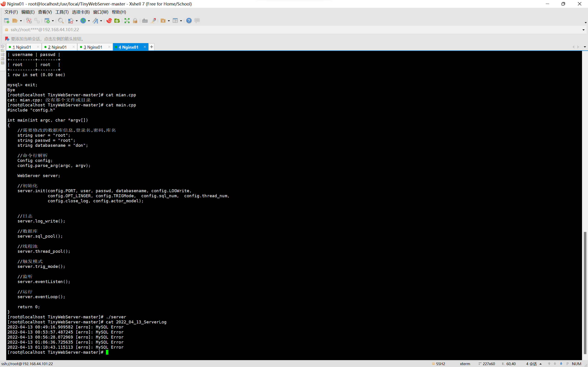Launch Xftp file transfer

pos(117,21)
